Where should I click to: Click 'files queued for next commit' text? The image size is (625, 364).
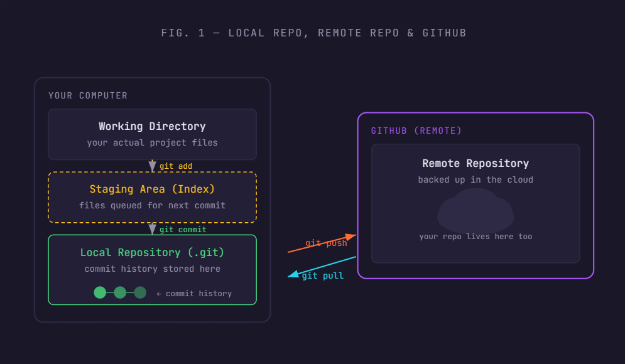click(152, 205)
